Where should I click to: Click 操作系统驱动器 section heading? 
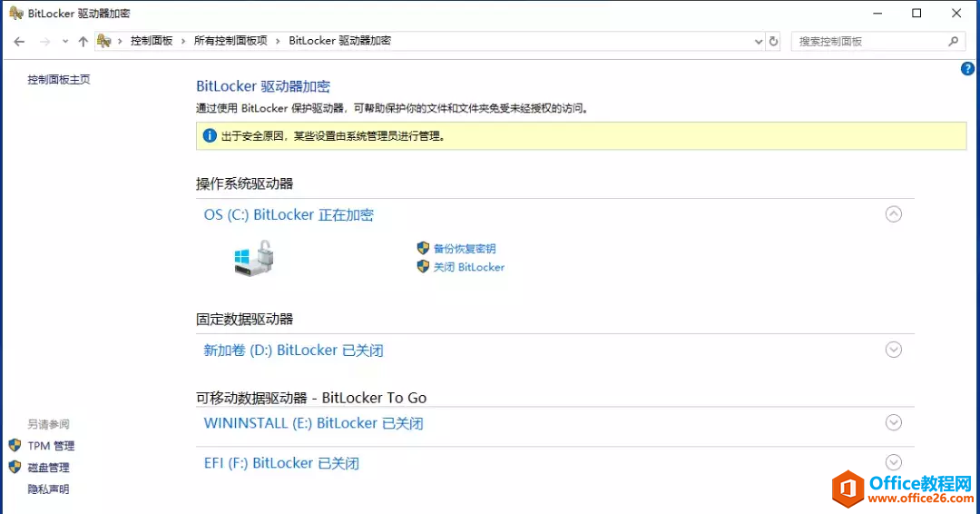click(x=244, y=183)
